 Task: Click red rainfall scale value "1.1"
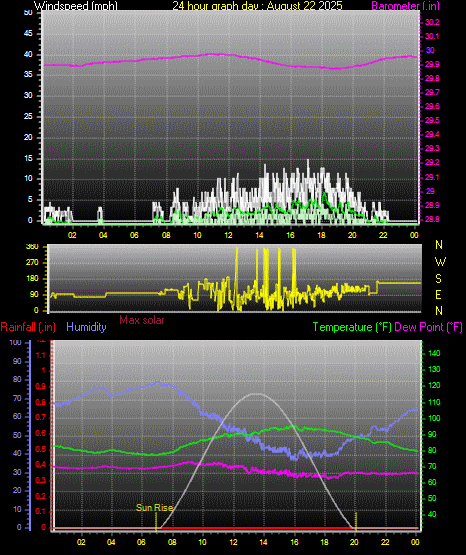click(x=41, y=355)
